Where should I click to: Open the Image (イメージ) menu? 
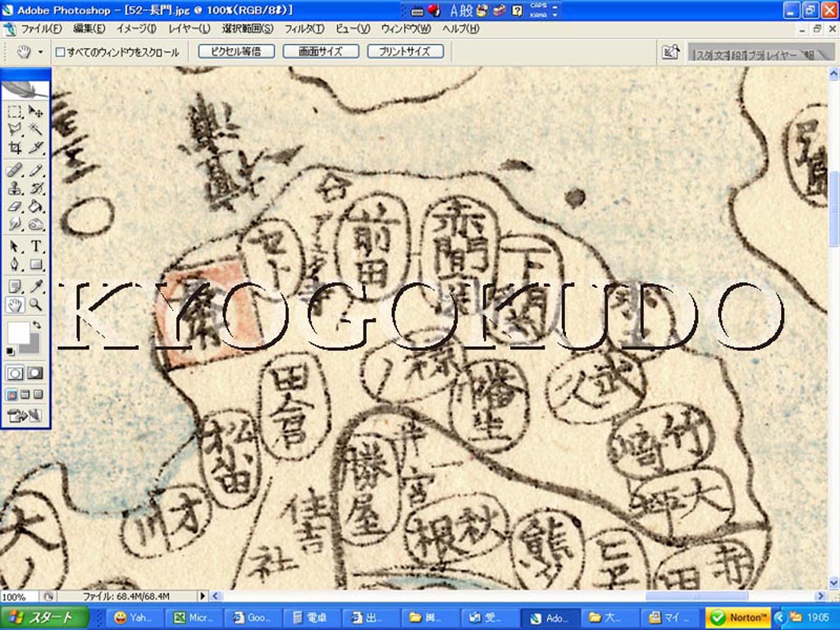point(136,29)
